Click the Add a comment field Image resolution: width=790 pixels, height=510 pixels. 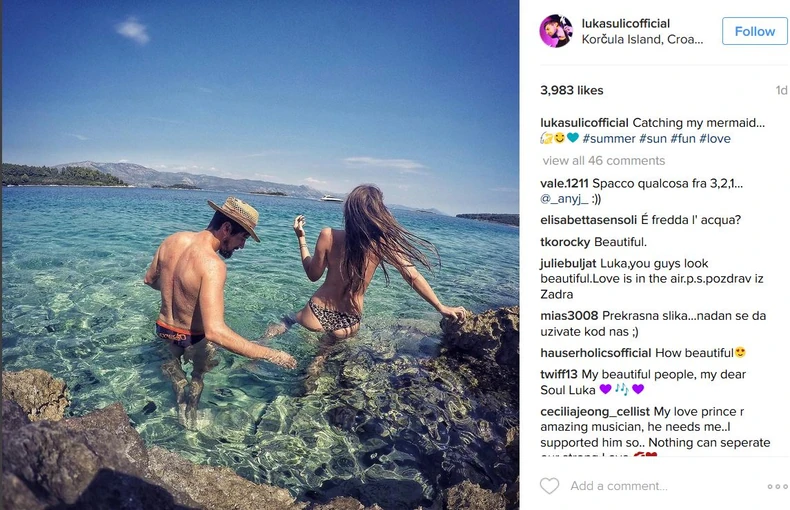pyautogui.click(x=619, y=486)
